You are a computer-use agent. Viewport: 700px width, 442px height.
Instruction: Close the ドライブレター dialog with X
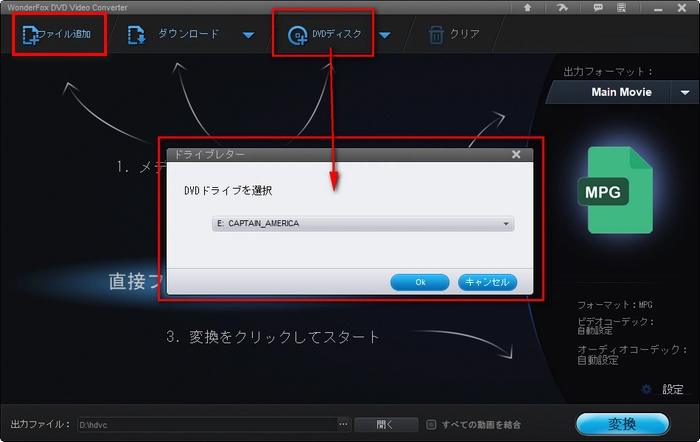pos(516,155)
